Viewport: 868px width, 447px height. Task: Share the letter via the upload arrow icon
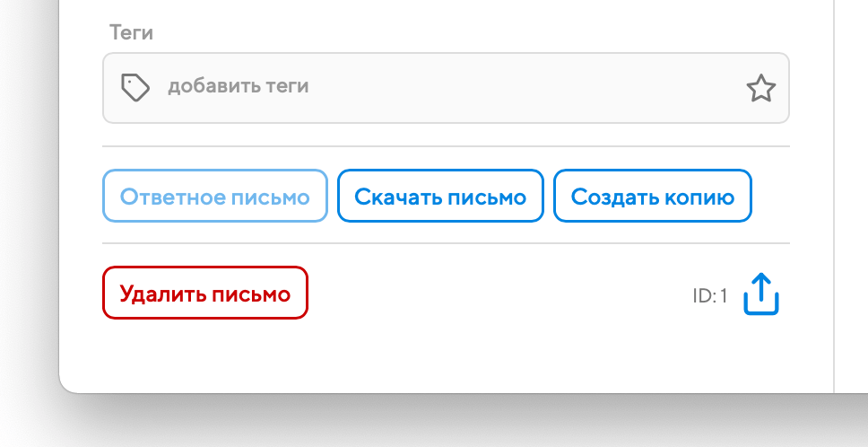point(760,294)
